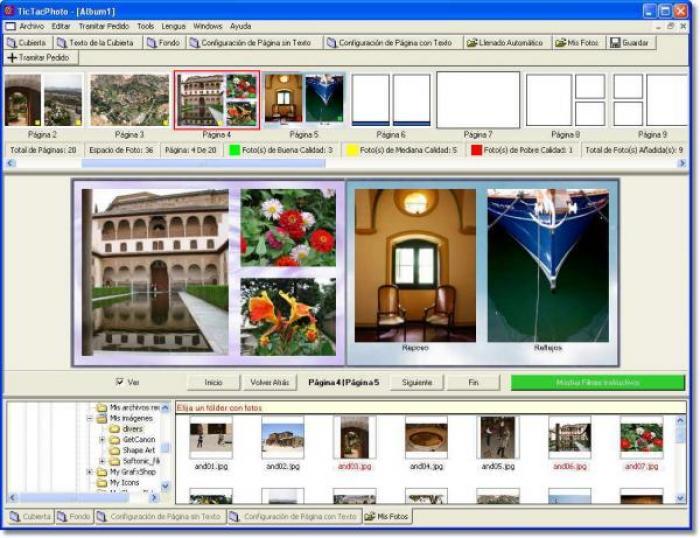Expand the Mis imágenes tree node
Image resolution: width=700 pixels, height=538 pixels.
click(x=90, y=419)
